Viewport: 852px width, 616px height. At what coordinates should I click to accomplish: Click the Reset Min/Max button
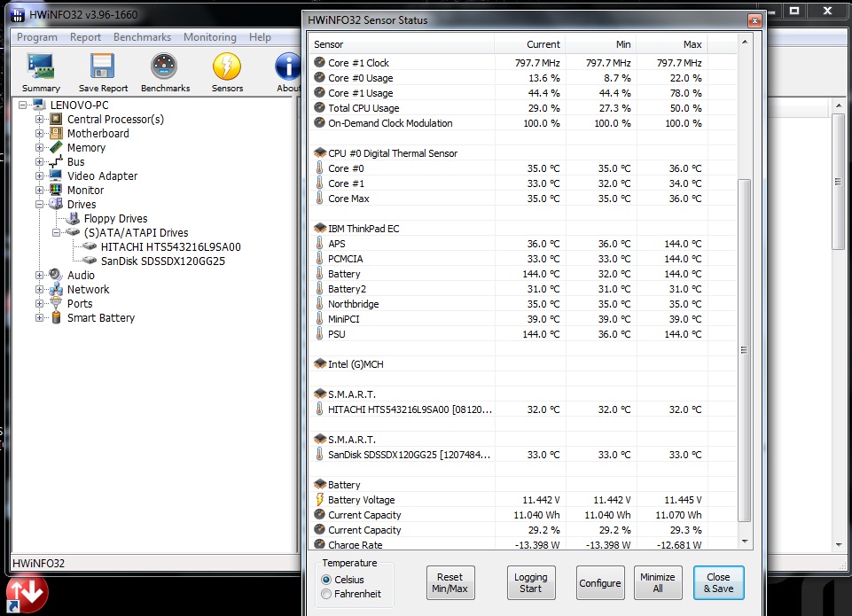click(449, 582)
